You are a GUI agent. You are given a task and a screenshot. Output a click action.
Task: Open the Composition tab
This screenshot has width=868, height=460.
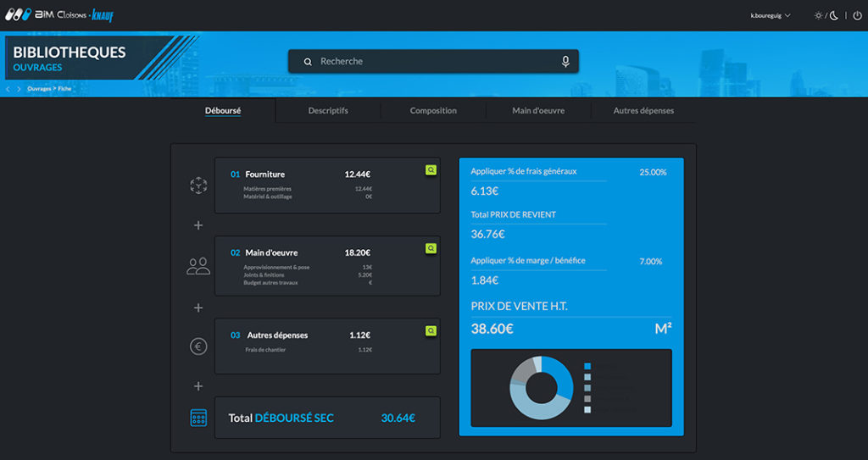click(x=433, y=111)
